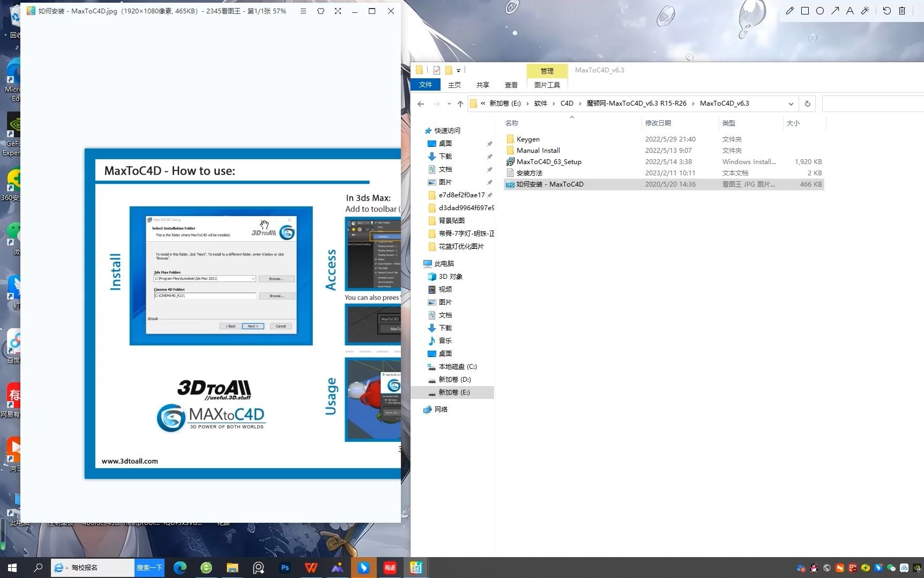
Task: Open 网络 in the navigation pane
Action: coord(441,410)
